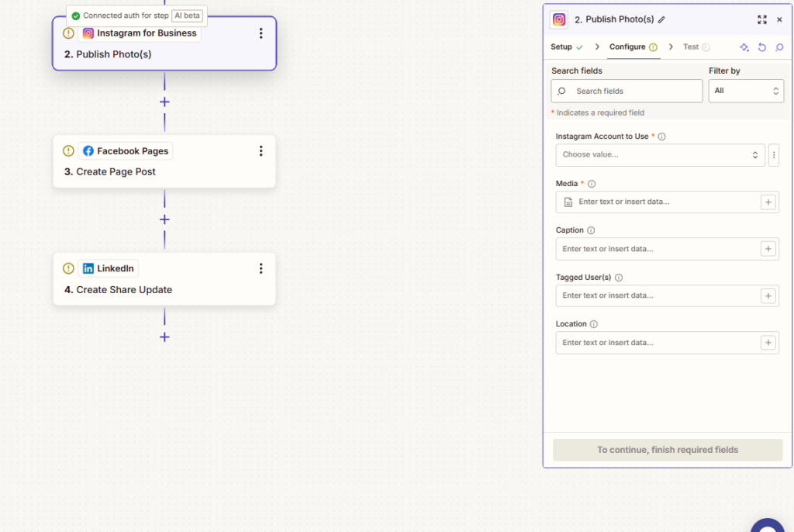Click info icon next to Caption label
This screenshot has height=532, width=794.
[x=591, y=230]
